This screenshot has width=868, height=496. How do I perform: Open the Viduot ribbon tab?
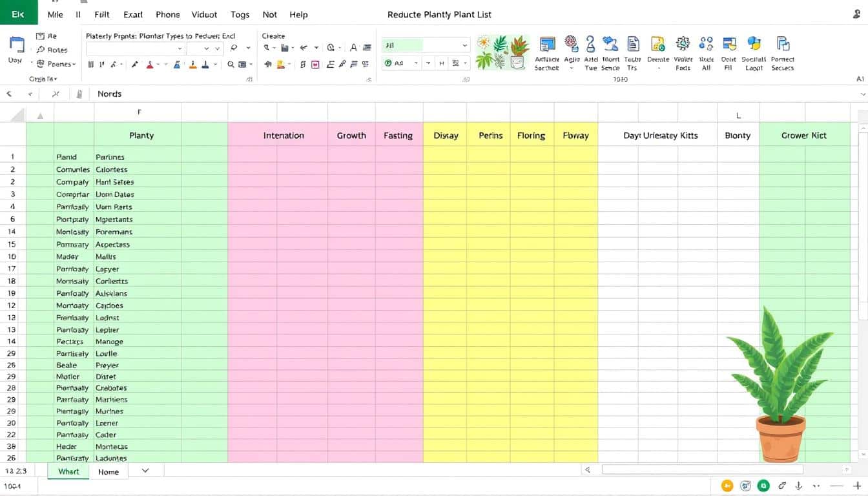[x=205, y=14]
